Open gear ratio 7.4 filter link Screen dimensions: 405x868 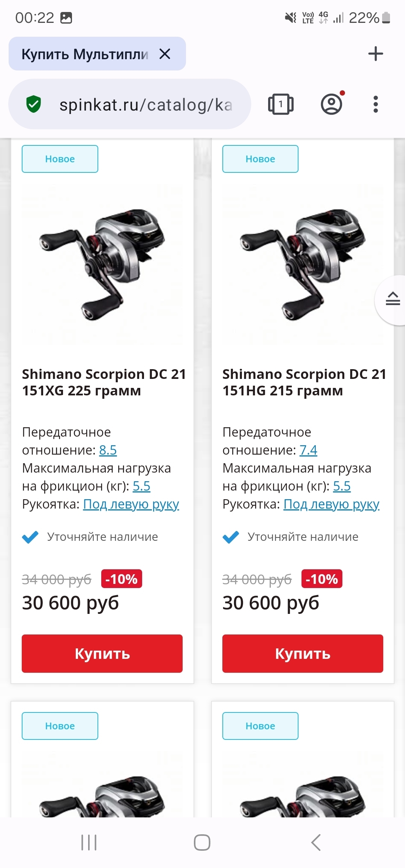[x=308, y=450]
